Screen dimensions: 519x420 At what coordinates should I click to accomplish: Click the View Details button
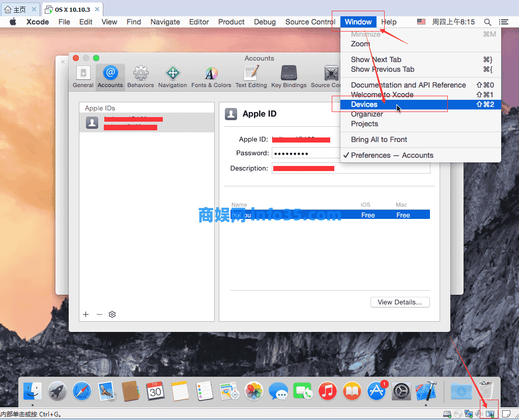click(400, 302)
